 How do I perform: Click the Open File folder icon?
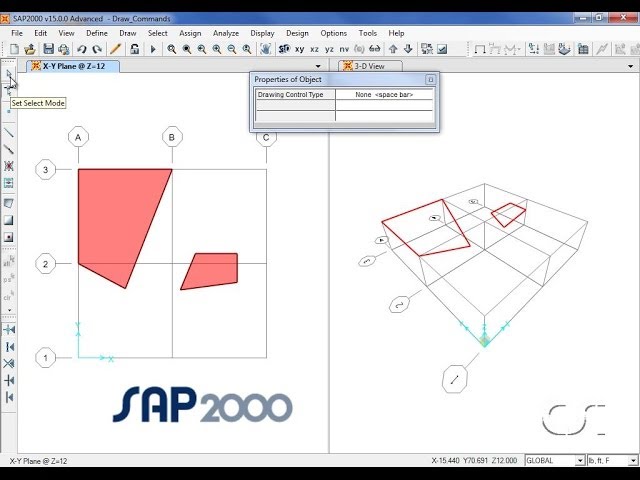coord(30,49)
